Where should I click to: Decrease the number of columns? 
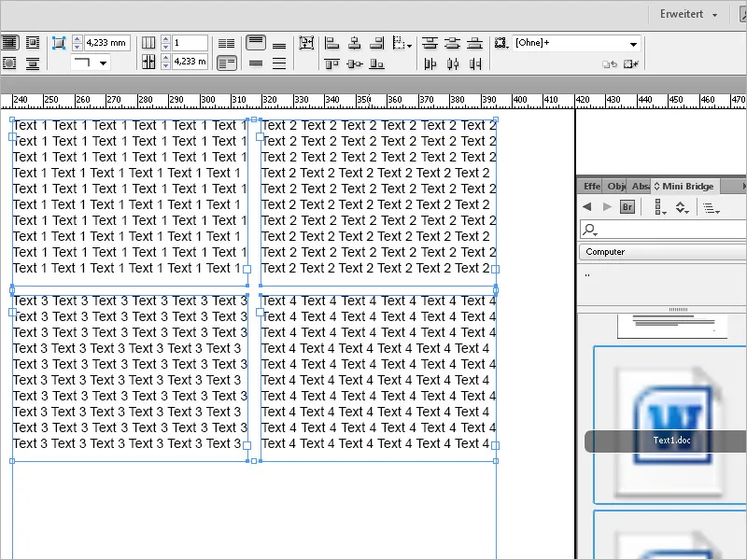tap(165, 47)
